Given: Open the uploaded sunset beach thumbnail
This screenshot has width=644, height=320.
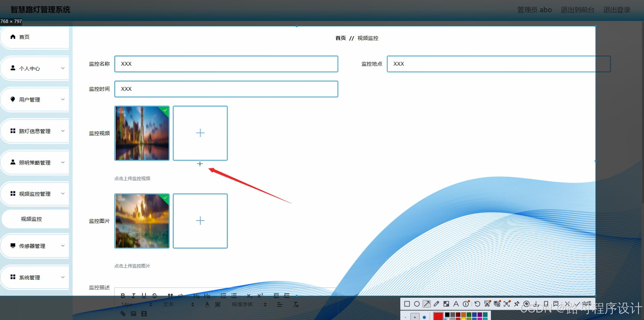Looking at the screenshot, I should (142, 221).
